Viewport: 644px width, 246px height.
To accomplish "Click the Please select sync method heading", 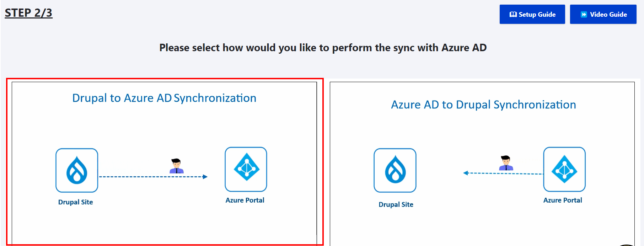I will tap(323, 48).
